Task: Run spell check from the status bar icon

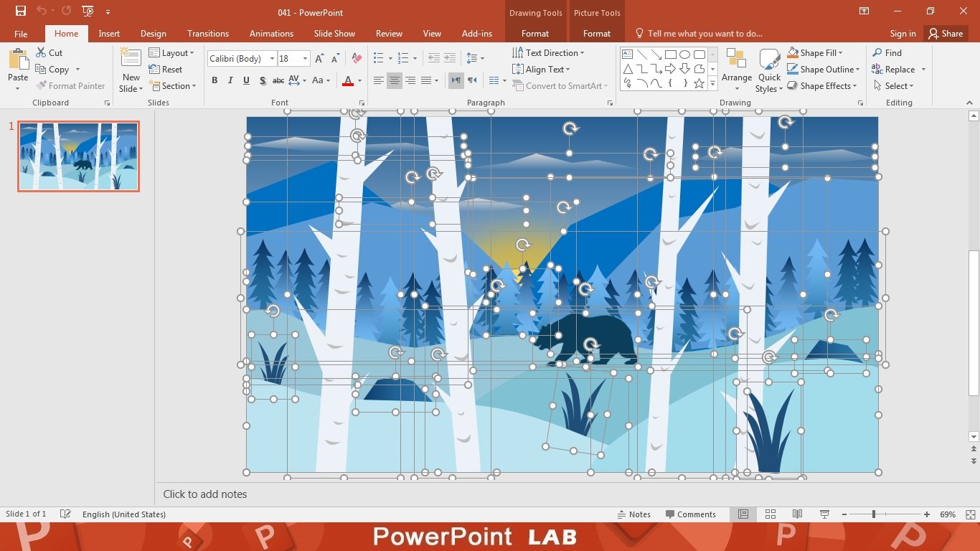Action: click(x=66, y=514)
